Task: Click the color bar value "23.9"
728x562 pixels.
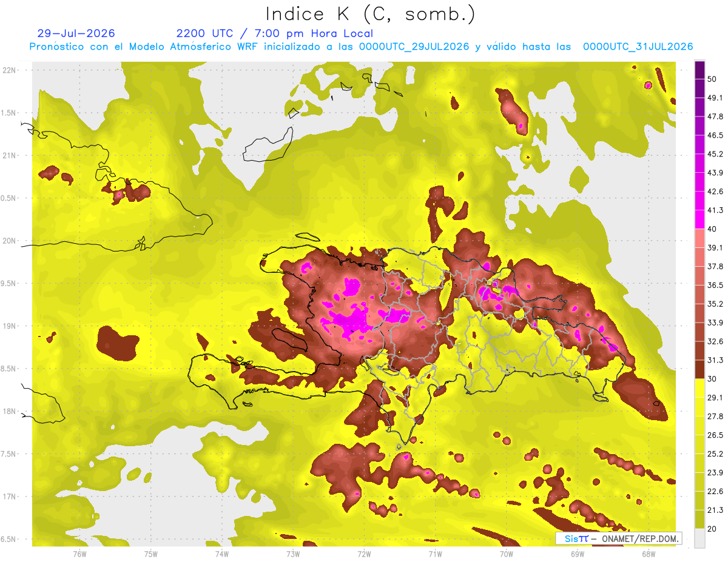Action: pyautogui.click(x=715, y=473)
